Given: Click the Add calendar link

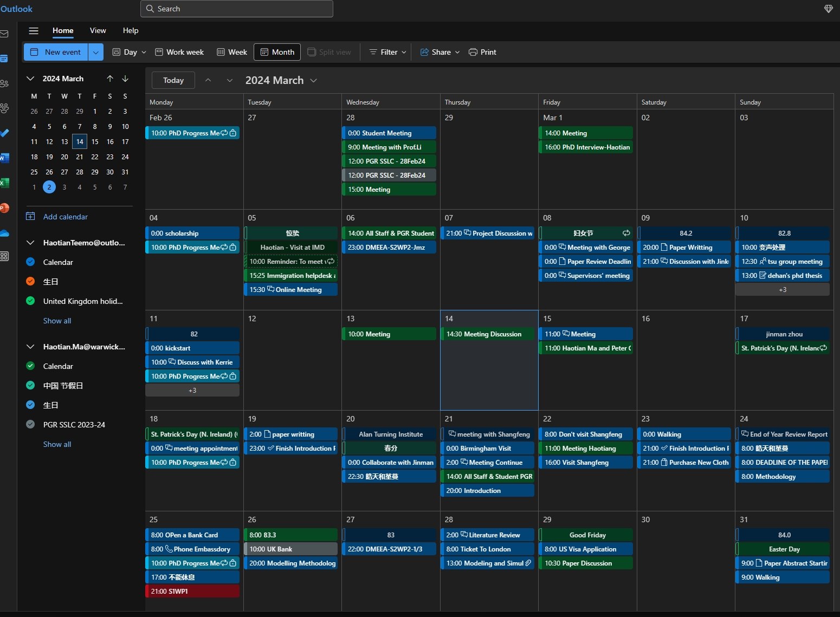Looking at the screenshot, I should pyautogui.click(x=65, y=217).
